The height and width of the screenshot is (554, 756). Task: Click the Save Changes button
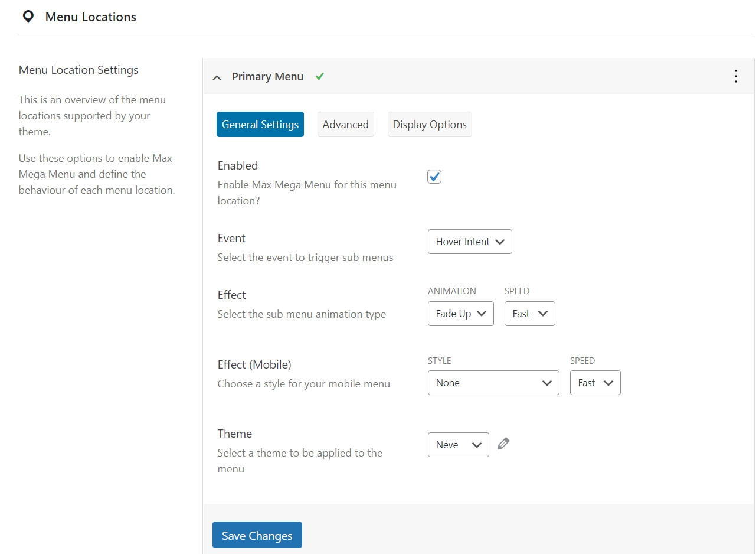257,535
